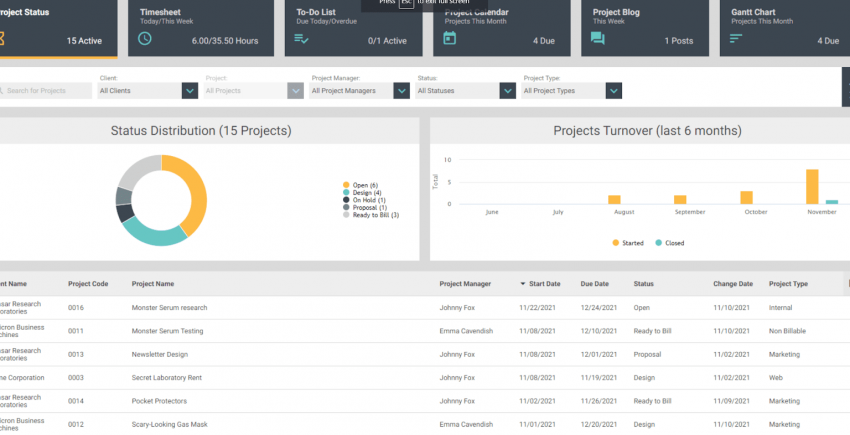This screenshot has width=850, height=435.
Task: Toggle the Started series in turnover legend
Action: point(630,243)
